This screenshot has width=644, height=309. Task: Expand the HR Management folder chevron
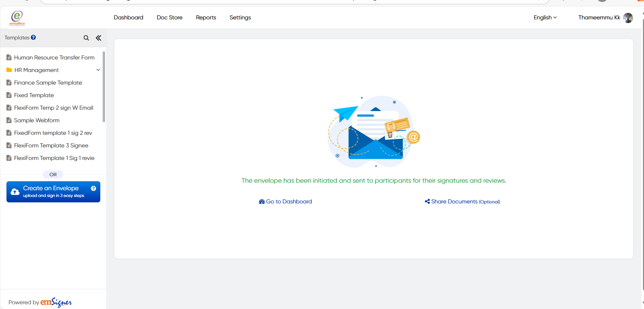click(98, 70)
